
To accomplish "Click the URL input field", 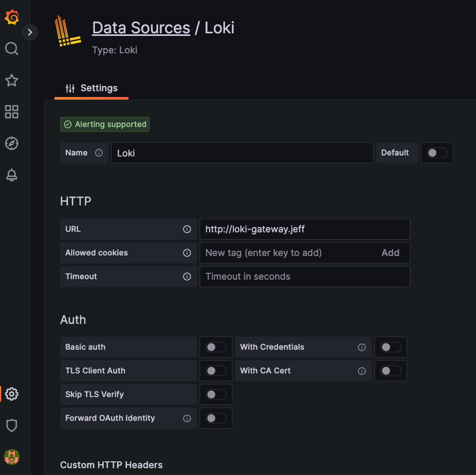I will 305,229.
